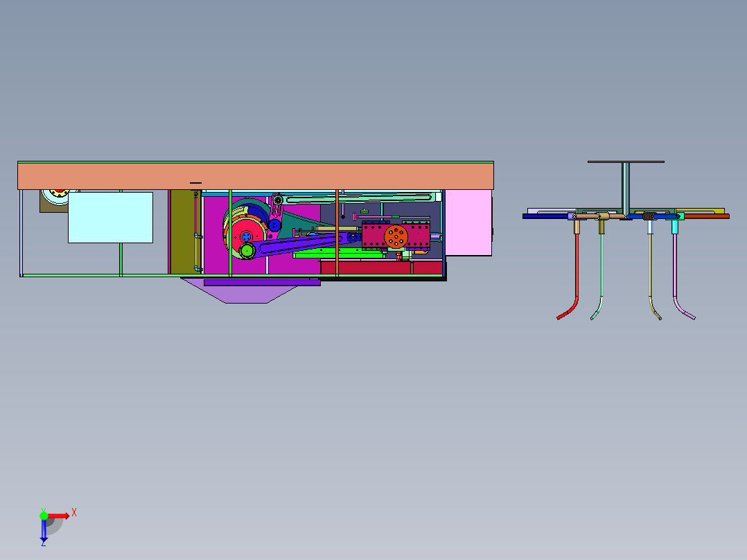Select the olive vertical panel

tap(182, 232)
